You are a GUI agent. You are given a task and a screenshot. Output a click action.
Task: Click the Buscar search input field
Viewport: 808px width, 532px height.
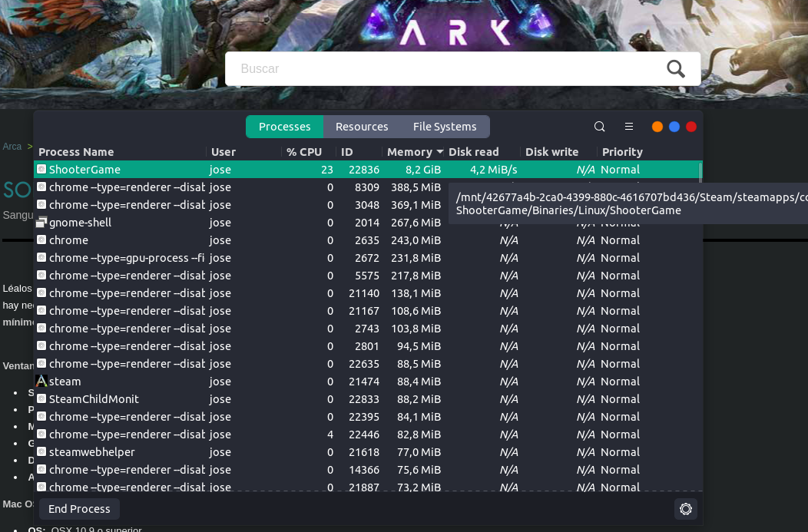pos(445,69)
